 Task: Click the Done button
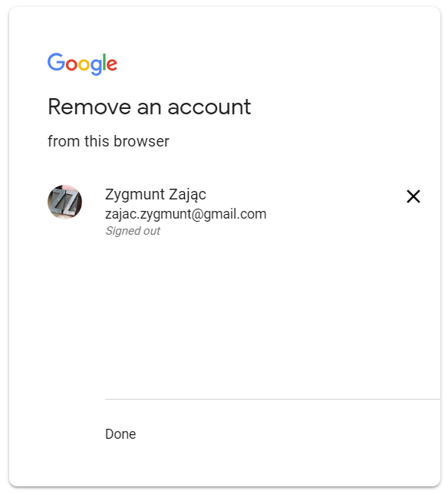(120, 434)
